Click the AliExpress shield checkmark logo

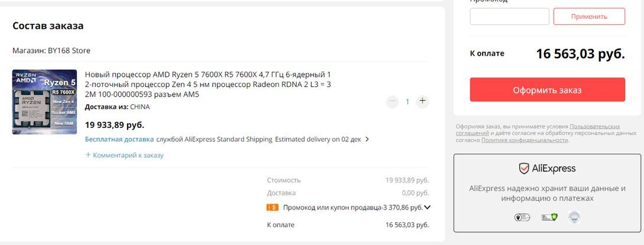pyautogui.click(x=524, y=169)
